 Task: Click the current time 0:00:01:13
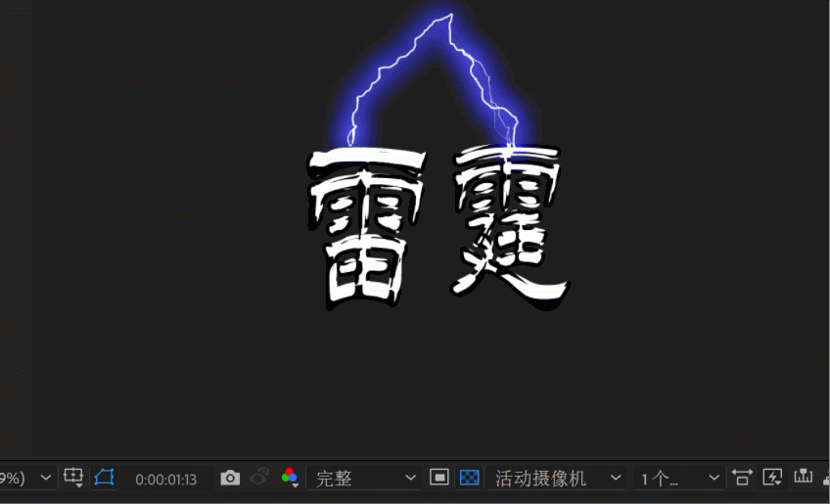click(165, 480)
